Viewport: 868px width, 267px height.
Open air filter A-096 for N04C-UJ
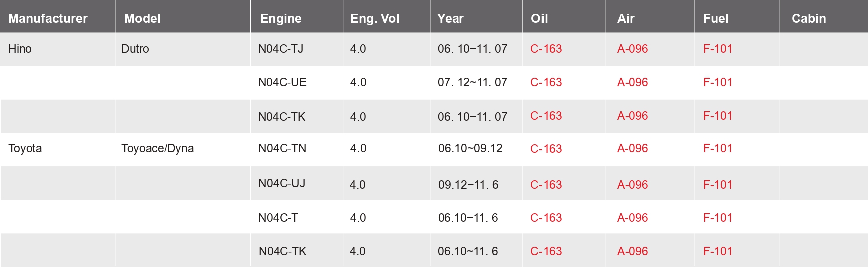coord(632,185)
